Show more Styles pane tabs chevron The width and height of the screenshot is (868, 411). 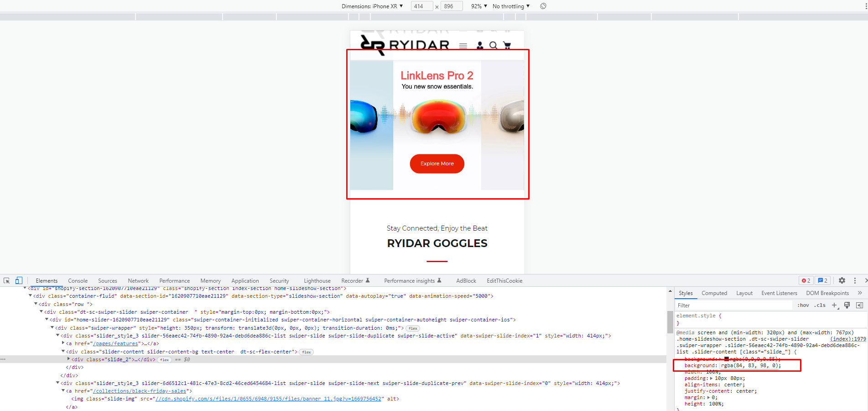click(x=860, y=293)
